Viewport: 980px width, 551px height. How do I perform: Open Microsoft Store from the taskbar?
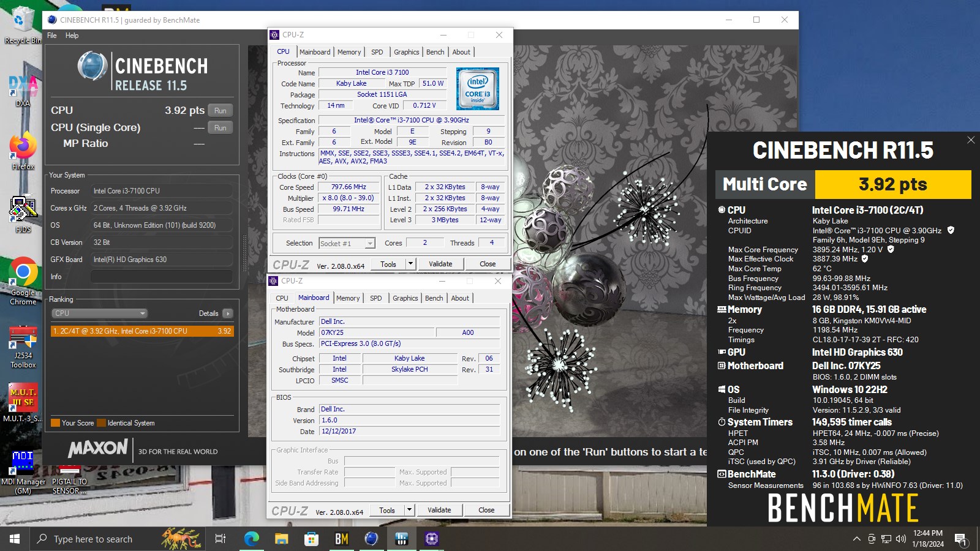[x=311, y=539]
